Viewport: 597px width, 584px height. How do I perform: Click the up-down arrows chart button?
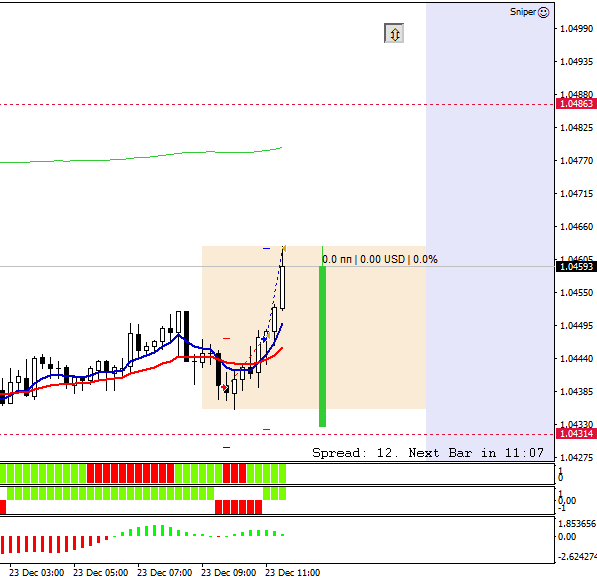tap(394, 34)
